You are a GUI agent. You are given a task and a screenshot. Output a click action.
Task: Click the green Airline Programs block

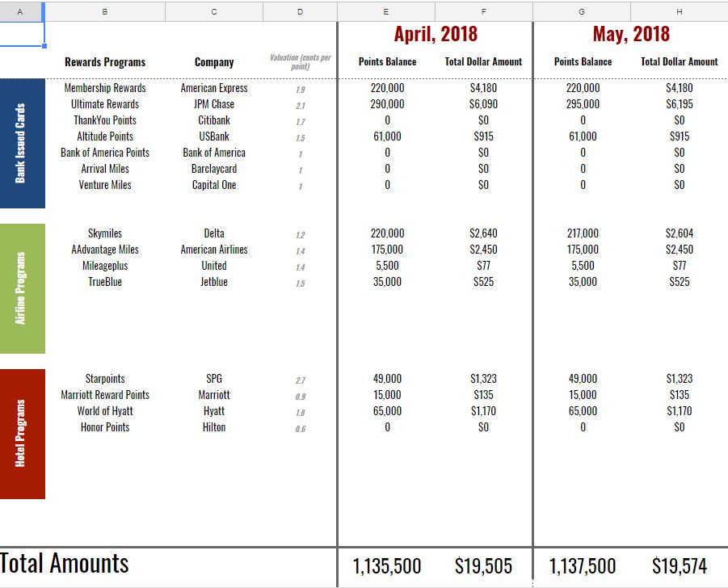[22, 288]
